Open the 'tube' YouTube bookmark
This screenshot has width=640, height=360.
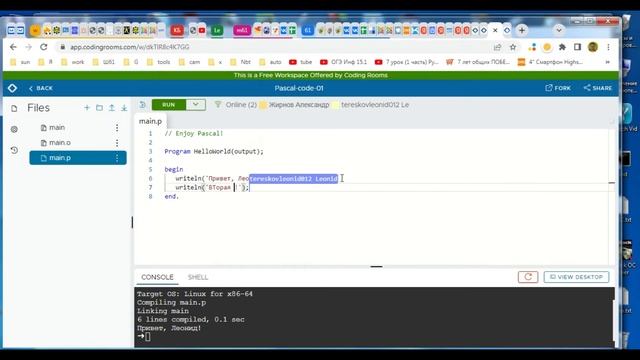click(x=301, y=62)
